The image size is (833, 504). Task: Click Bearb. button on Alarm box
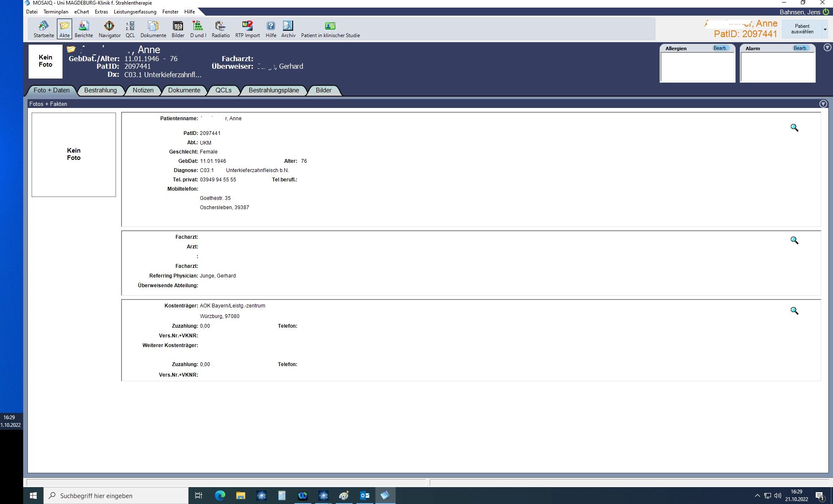click(x=800, y=48)
